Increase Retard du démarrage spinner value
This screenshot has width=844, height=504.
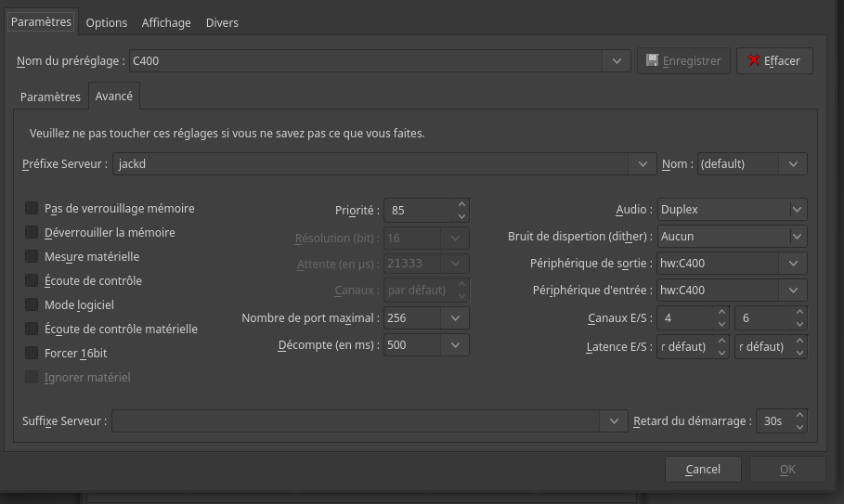[800, 415]
